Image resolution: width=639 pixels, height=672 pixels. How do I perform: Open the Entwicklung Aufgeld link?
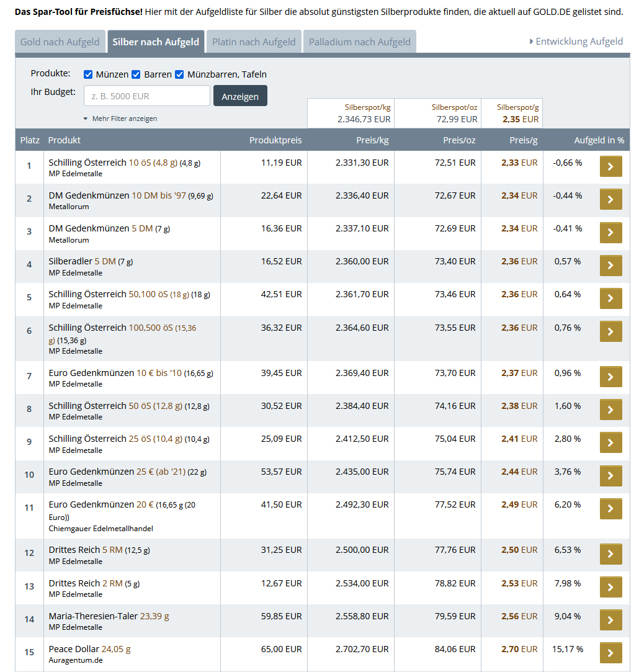pyautogui.click(x=576, y=42)
